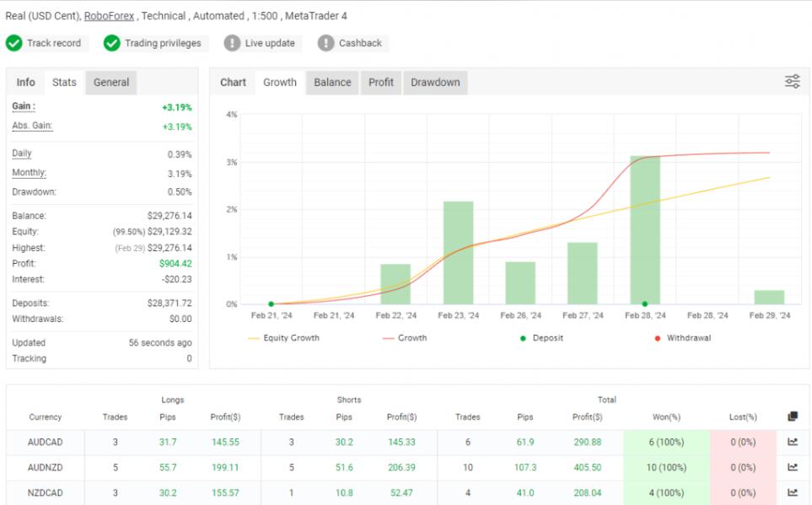The height and width of the screenshot is (505, 812).
Task: Show the Drawdown chart tab
Action: click(435, 83)
